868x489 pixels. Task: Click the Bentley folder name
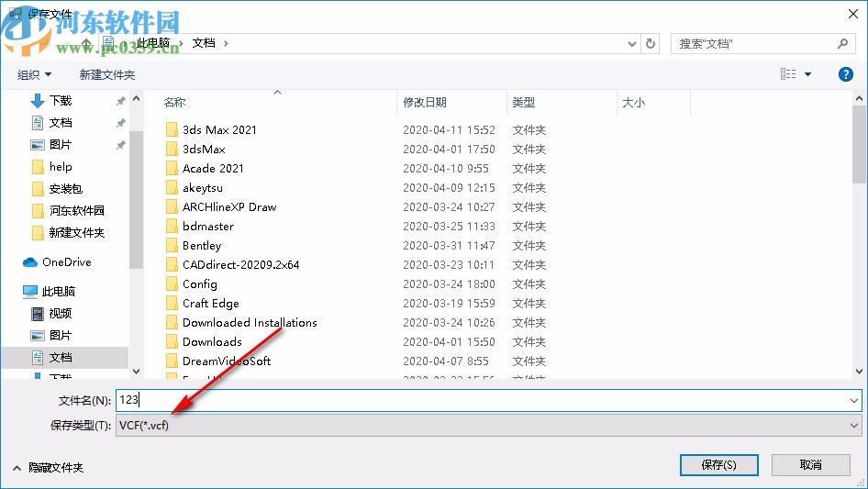(202, 246)
